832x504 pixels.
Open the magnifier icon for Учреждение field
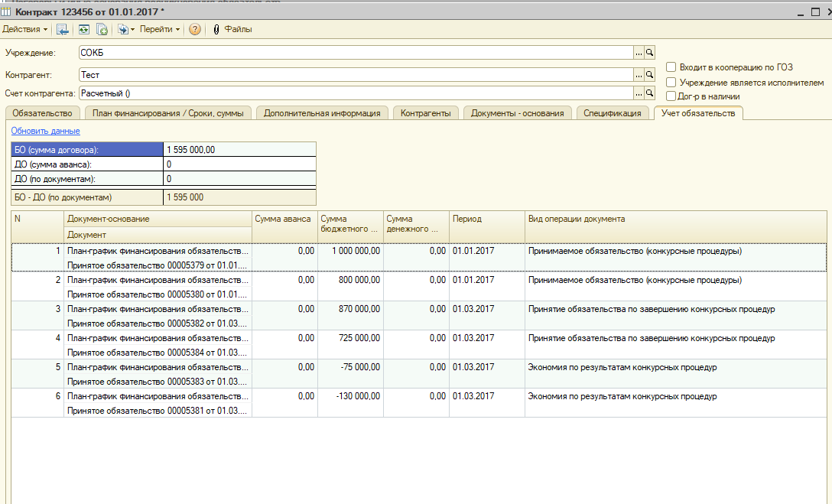(649, 53)
